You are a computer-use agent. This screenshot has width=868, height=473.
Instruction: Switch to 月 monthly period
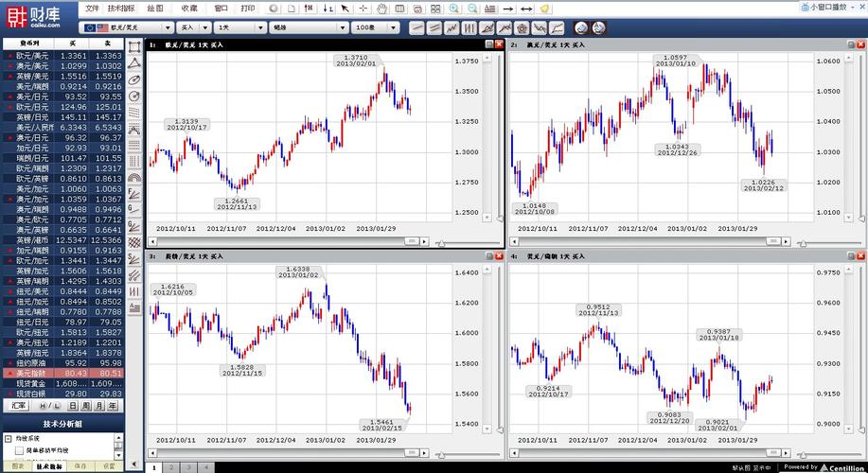coord(99,406)
